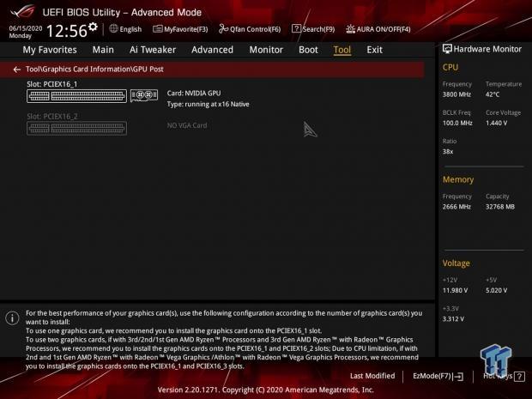
Task: Click the ROG logo icon
Action: (x=22, y=12)
